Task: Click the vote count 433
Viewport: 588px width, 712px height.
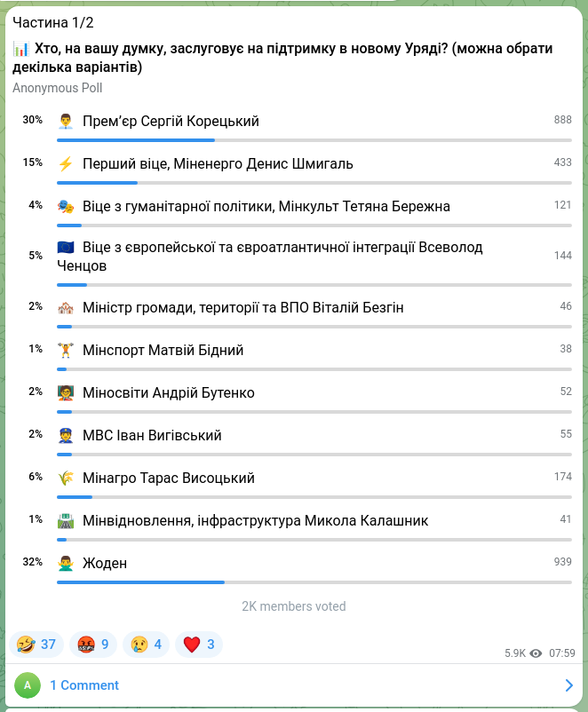Action: click(562, 162)
